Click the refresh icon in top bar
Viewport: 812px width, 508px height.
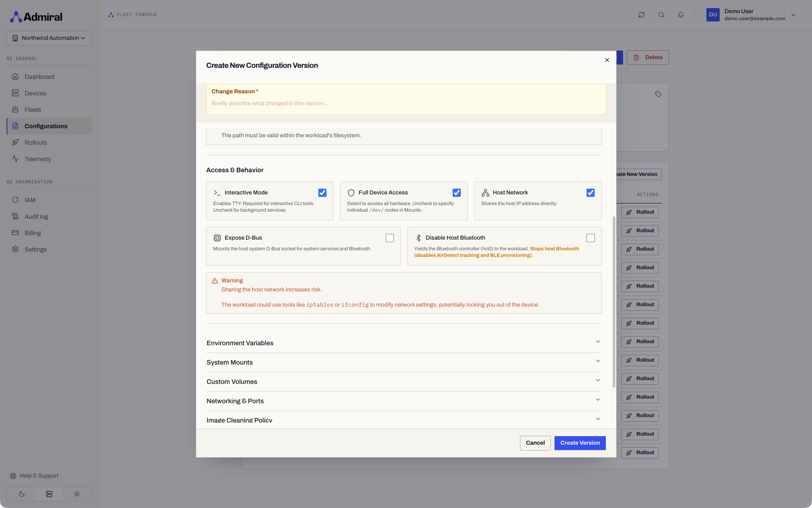641,15
